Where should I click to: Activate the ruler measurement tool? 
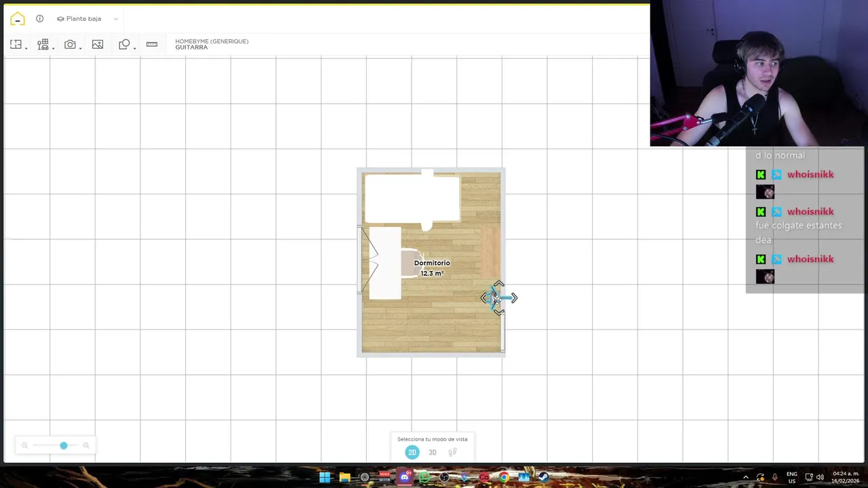pyautogui.click(x=151, y=44)
